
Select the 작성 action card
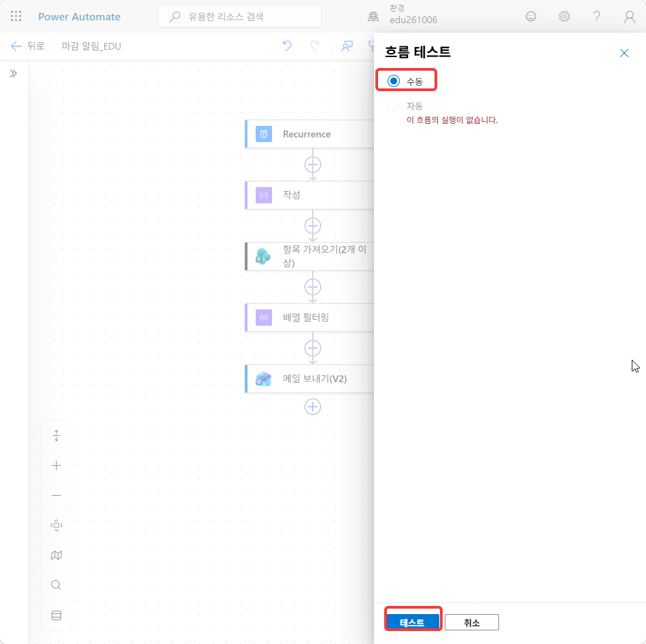pos(309,195)
